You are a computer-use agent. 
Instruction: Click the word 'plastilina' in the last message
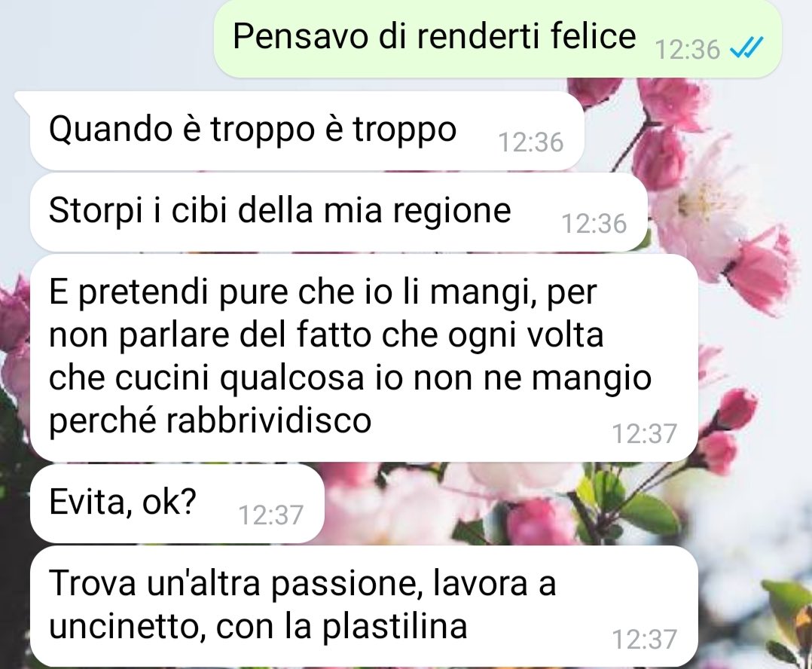[395, 626]
